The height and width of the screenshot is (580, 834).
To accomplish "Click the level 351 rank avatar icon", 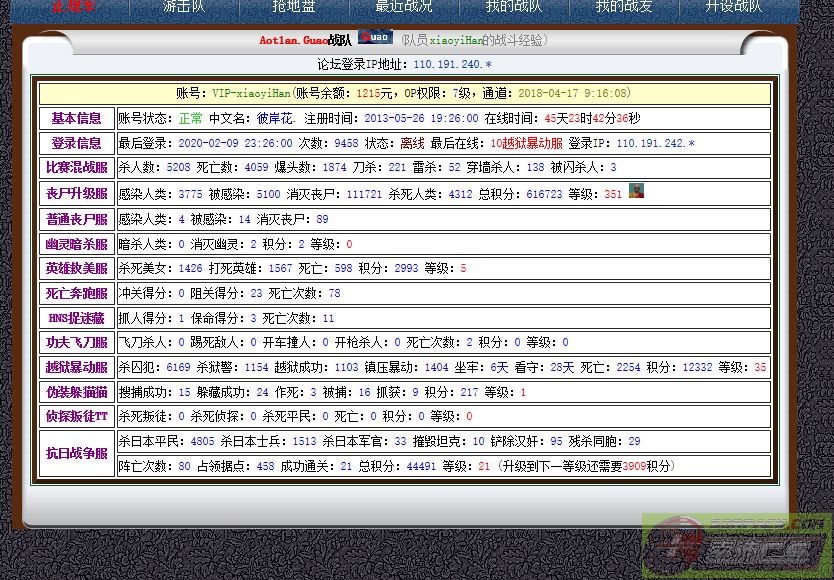I will pyautogui.click(x=636, y=190).
